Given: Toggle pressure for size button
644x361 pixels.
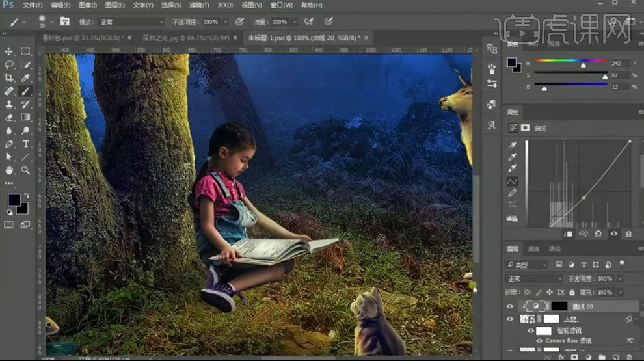Looking at the screenshot, I should point(328,21).
